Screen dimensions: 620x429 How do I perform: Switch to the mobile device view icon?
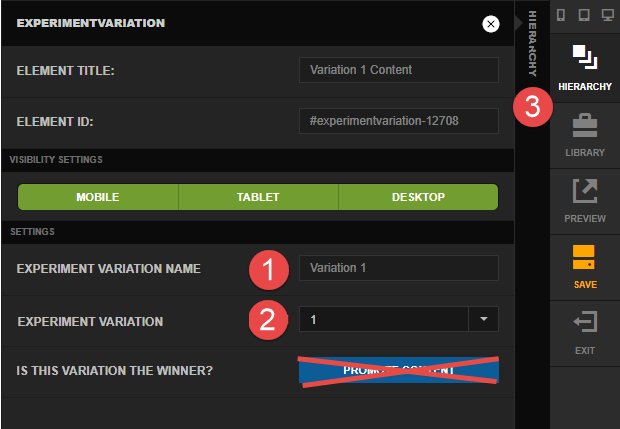point(561,15)
